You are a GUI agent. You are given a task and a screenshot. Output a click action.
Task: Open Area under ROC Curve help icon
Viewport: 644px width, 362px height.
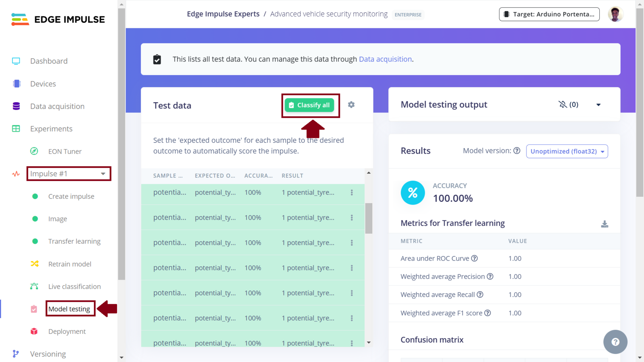(475, 258)
